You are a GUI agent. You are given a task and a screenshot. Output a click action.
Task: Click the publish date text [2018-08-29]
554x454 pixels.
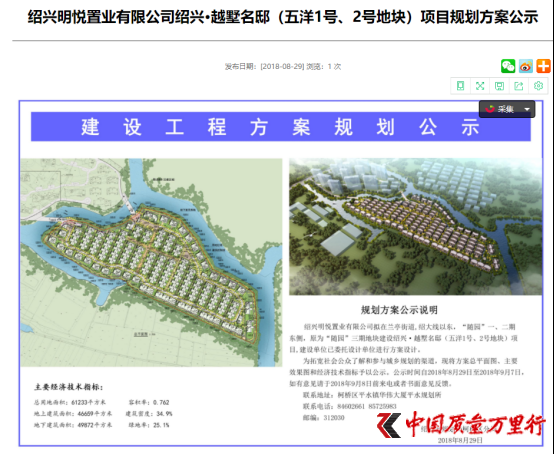282,66
